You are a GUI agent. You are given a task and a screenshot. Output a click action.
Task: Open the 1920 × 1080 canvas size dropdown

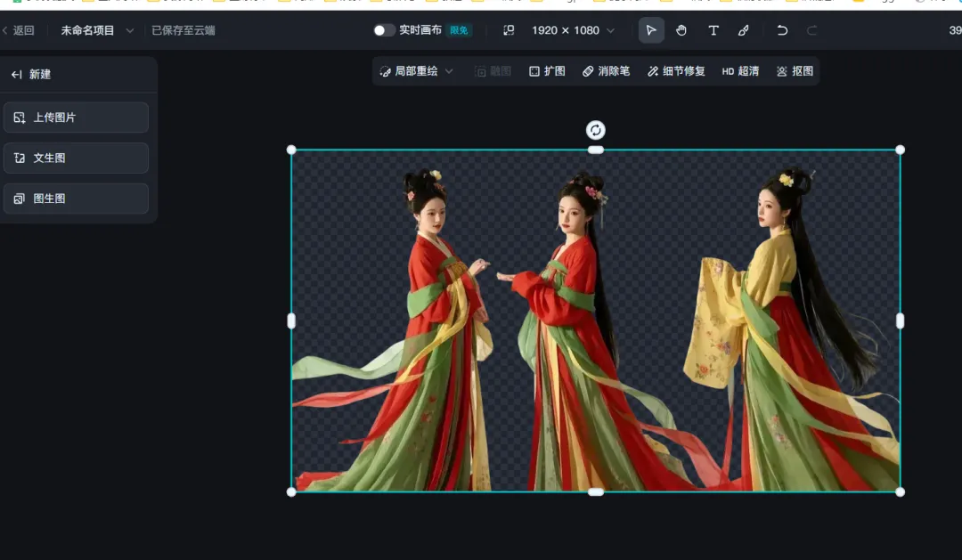(x=573, y=30)
